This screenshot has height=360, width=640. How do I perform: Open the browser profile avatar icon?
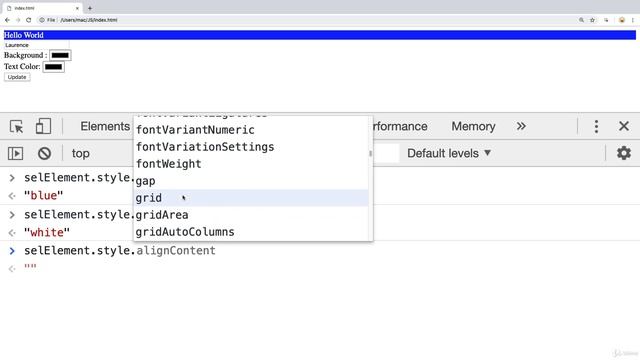click(x=622, y=20)
